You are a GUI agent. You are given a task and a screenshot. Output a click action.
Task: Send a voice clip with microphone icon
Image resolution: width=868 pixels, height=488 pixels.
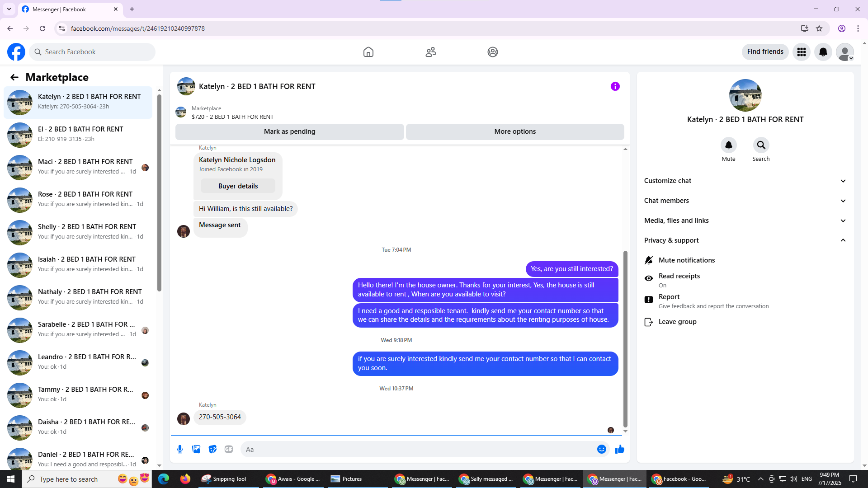click(180, 449)
